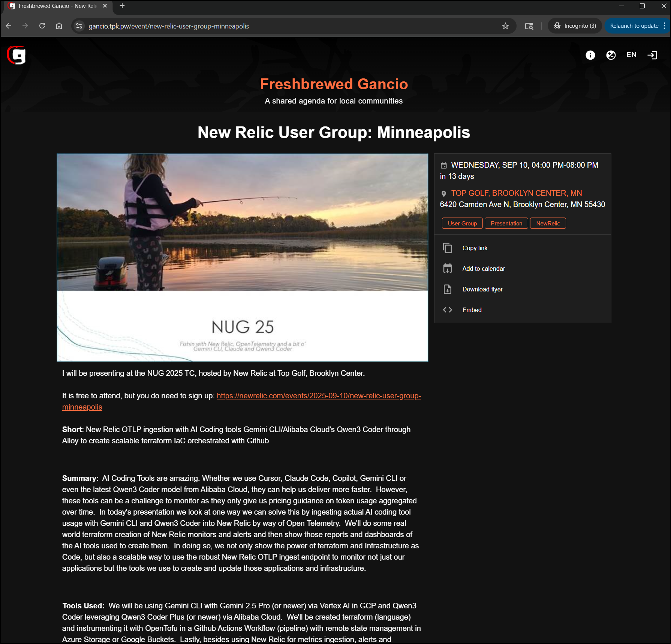
Task: Click Relaunch to update button
Action: pyautogui.click(x=634, y=26)
